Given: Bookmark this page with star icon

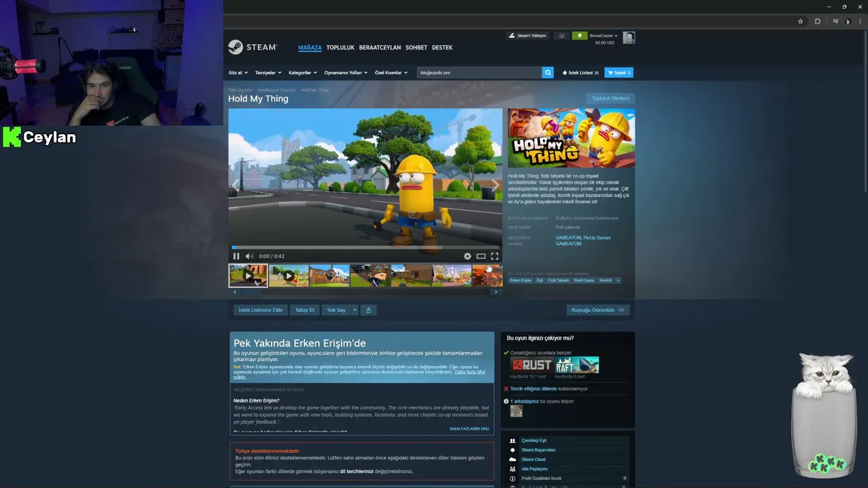Looking at the screenshot, I should (x=800, y=21).
